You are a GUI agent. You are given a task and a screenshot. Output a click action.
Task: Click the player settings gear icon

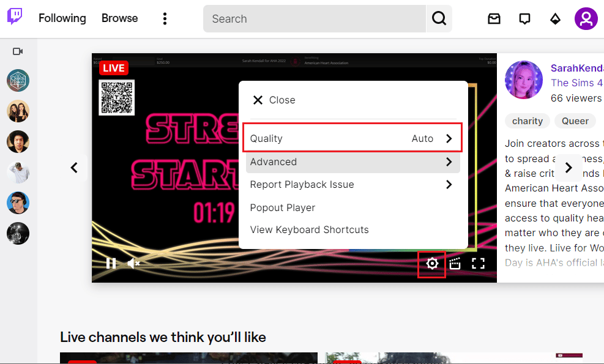(432, 264)
